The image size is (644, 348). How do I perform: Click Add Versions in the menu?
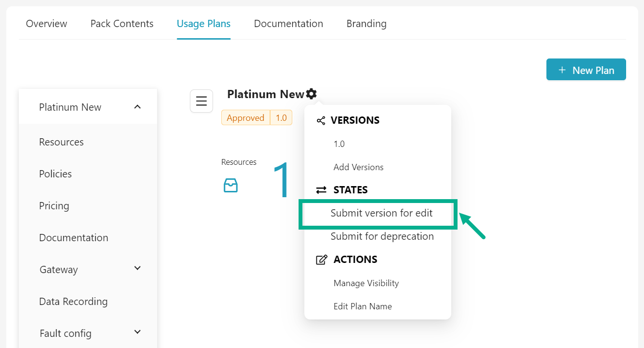click(x=358, y=167)
